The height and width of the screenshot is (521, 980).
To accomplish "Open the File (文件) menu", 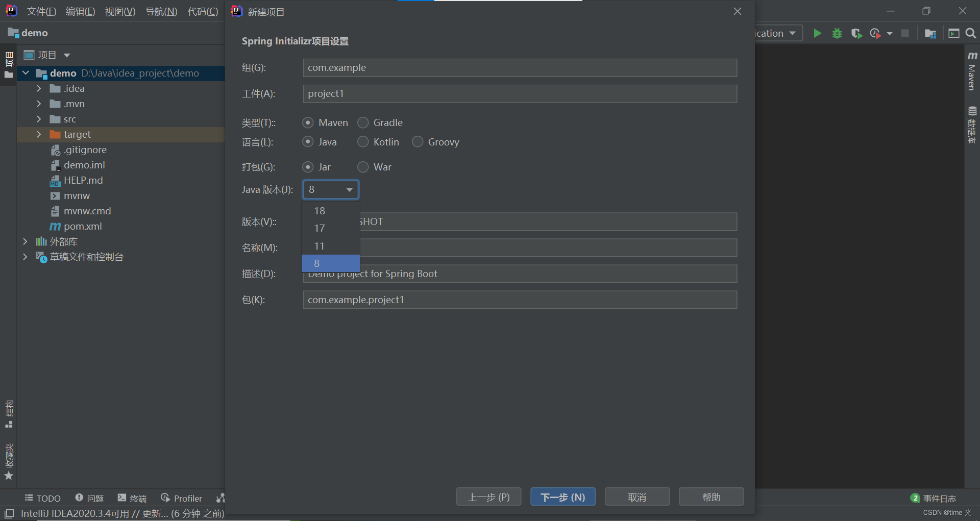I will pyautogui.click(x=41, y=11).
